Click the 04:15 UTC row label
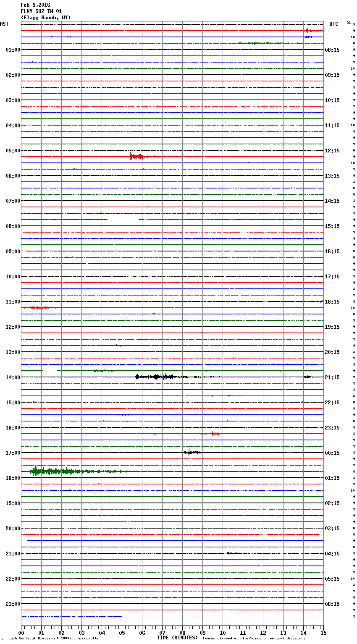This screenshot has height=644, width=357. [x=332, y=554]
